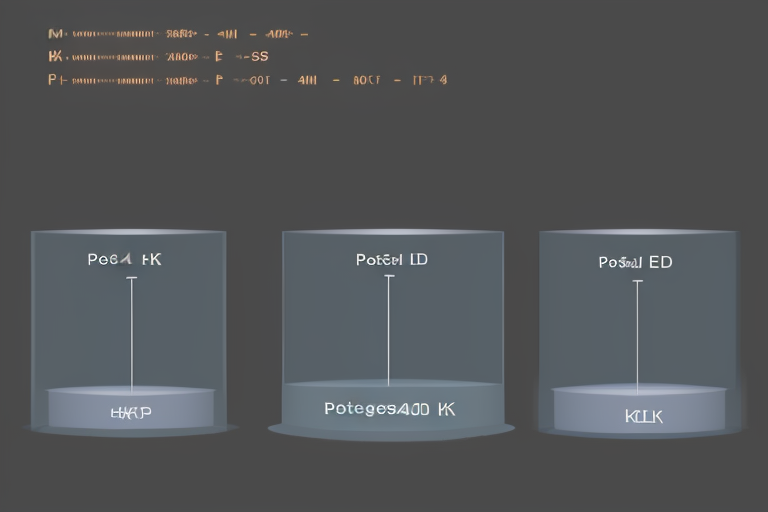This screenshot has height=512, width=768.
Task: Click the "HKP" label on left cylinder base
Action: coord(132,412)
